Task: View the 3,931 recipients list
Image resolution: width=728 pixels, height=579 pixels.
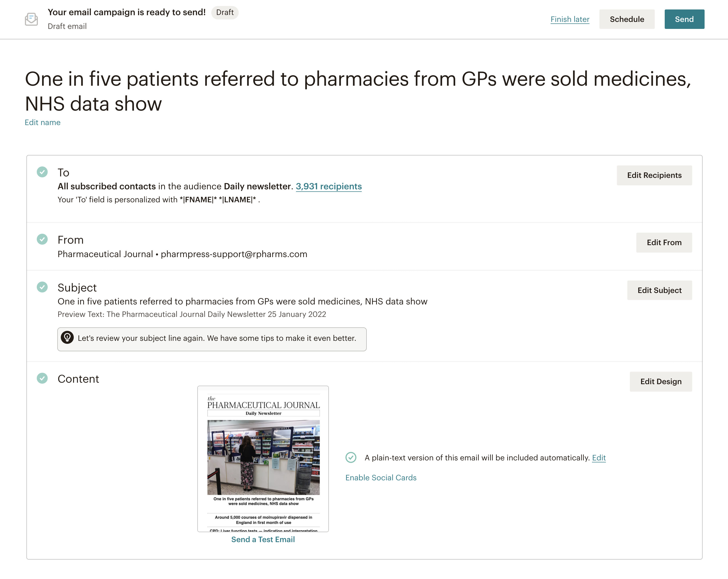Action: (329, 186)
